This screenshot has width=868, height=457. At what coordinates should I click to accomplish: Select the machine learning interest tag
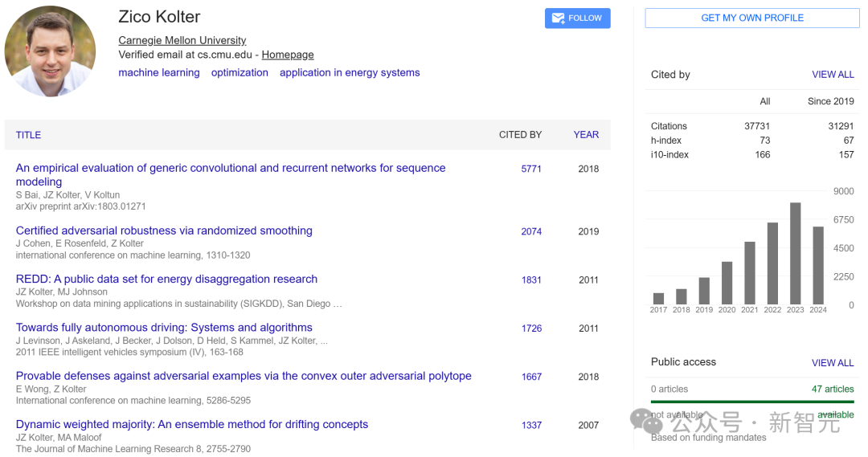(x=159, y=72)
